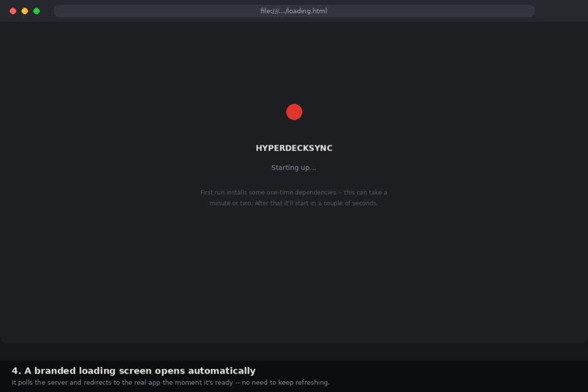Click the "First run installs some one-time dependencies" note
The width and height of the screenshot is (588, 392).
coord(293,197)
